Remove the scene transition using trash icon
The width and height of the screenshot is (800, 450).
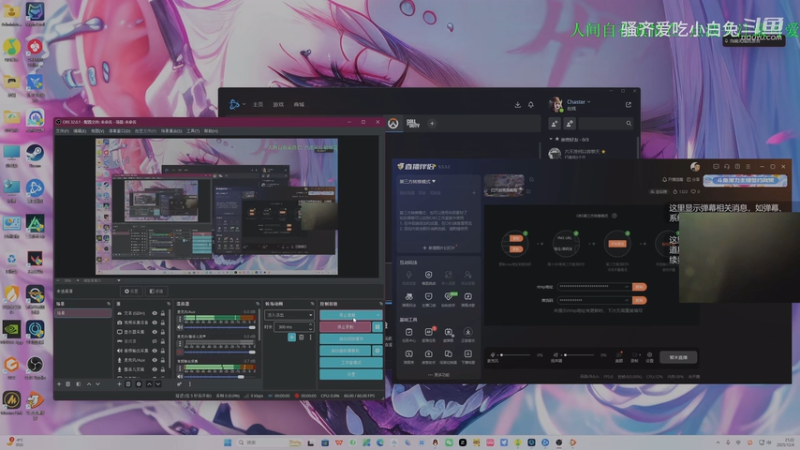click(x=301, y=337)
